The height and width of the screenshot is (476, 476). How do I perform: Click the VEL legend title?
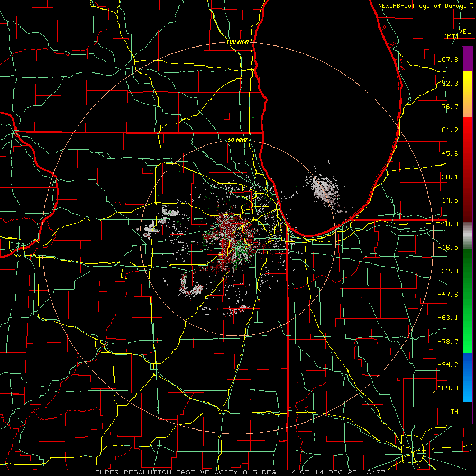click(x=464, y=32)
